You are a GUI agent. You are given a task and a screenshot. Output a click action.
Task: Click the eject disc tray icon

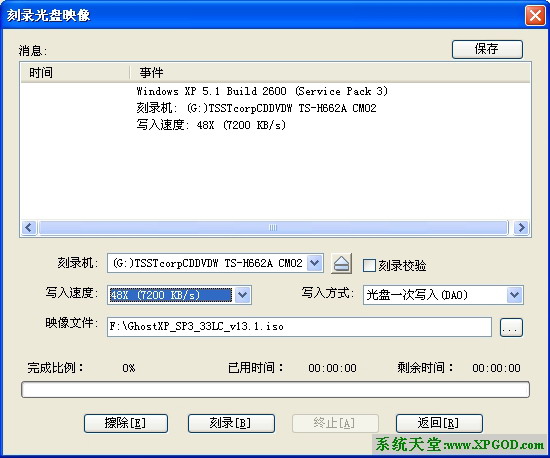(341, 264)
